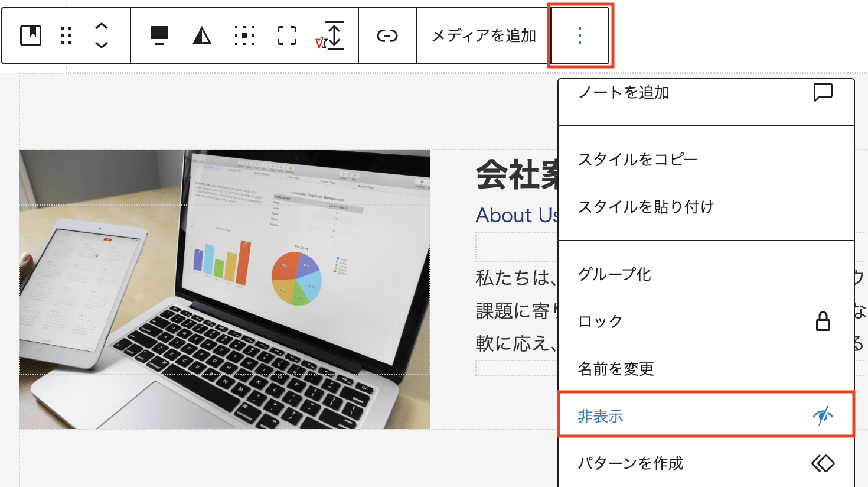The image size is (868, 487).
Task: Move the block down with the chevron
Action: pos(102,45)
